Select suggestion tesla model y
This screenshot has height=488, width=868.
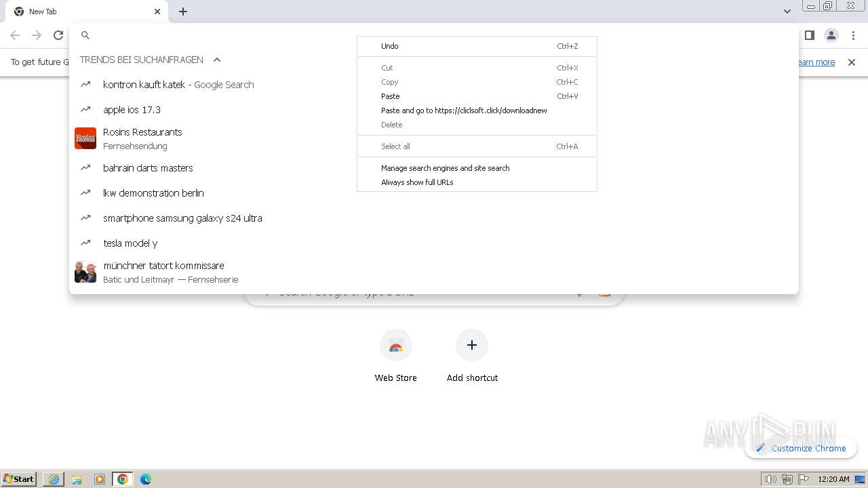(434, 243)
